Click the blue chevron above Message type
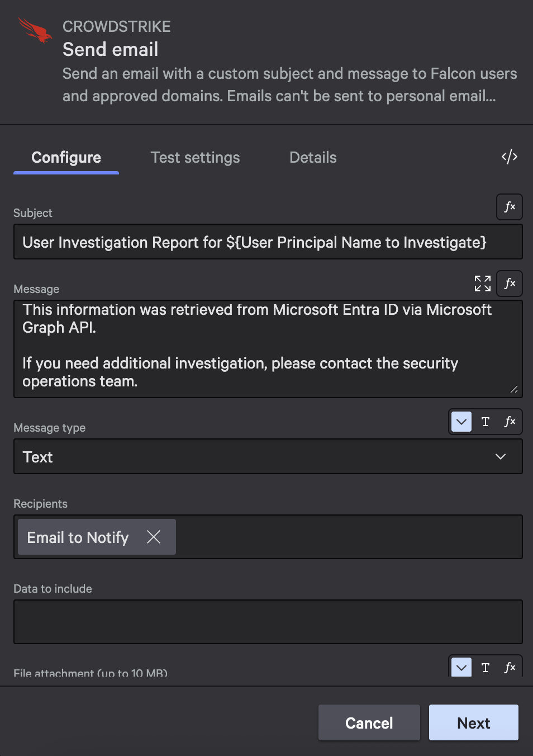Screen dimensions: 533x756 pos(460,422)
